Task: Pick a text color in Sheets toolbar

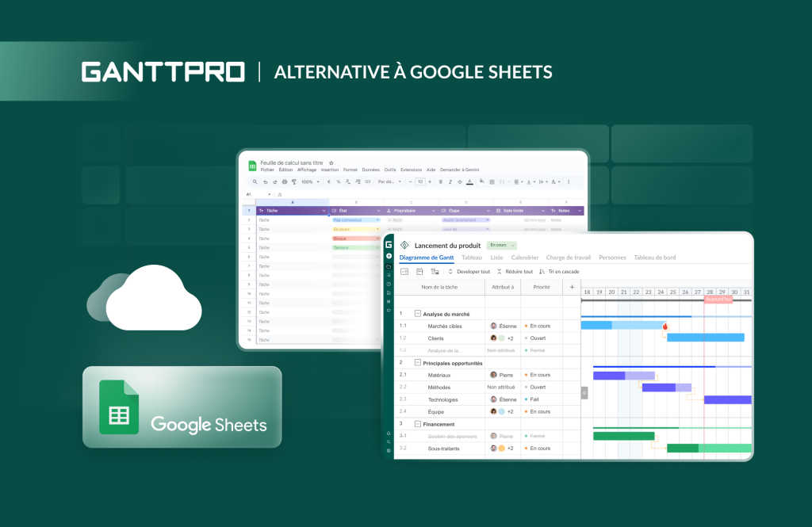Action: point(470,180)
